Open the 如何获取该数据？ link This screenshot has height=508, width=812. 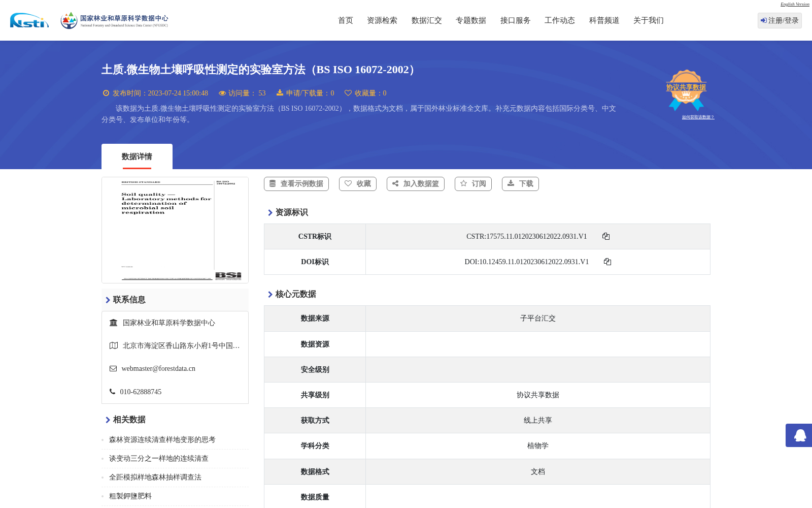click(698, 117)
